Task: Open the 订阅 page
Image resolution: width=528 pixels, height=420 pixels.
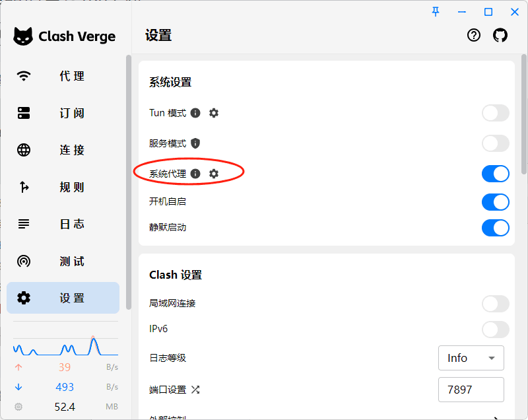Action: [x=63, y=113]
